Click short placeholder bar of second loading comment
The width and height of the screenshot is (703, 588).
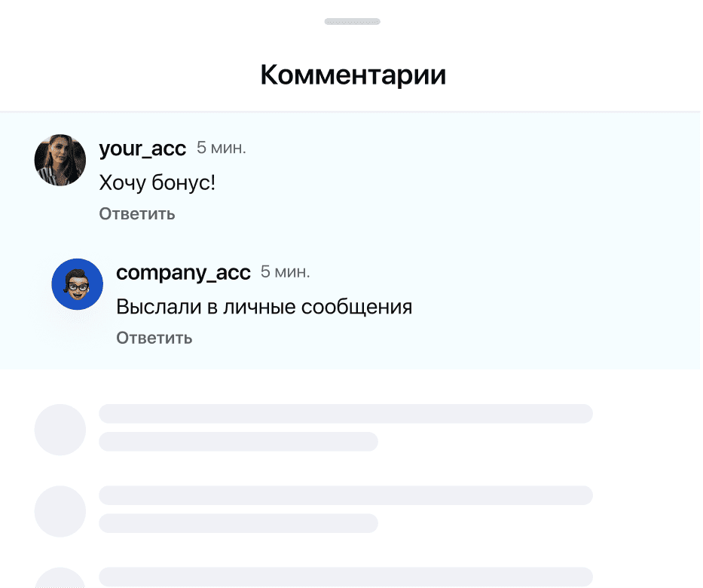(x=239, y=523)
